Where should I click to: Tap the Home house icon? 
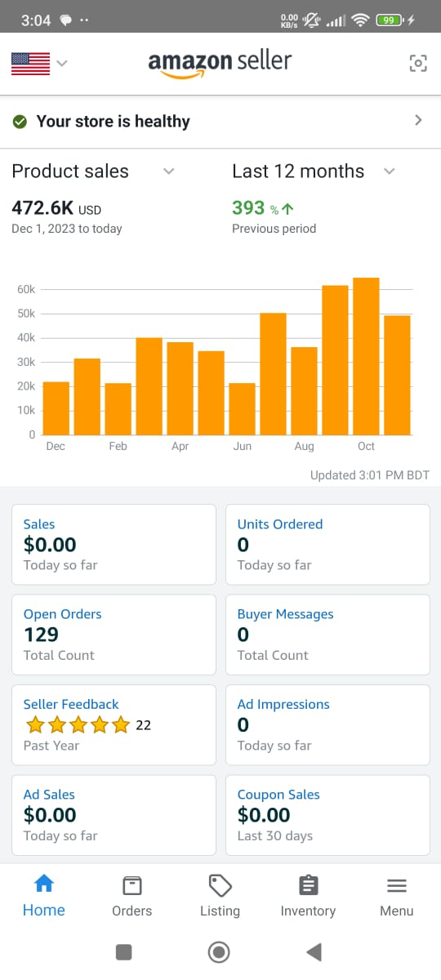click(x=43, y=884)
